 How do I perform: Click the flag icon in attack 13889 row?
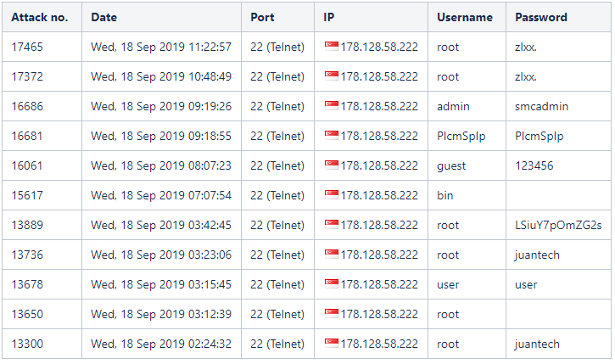[x=332, y=224]
